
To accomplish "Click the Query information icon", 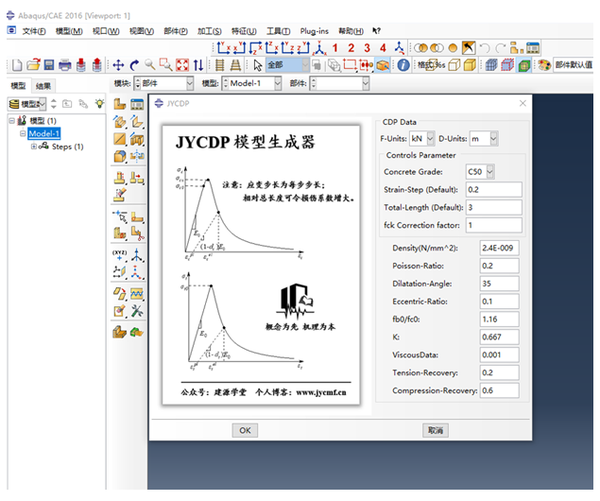I will (403, 65).
